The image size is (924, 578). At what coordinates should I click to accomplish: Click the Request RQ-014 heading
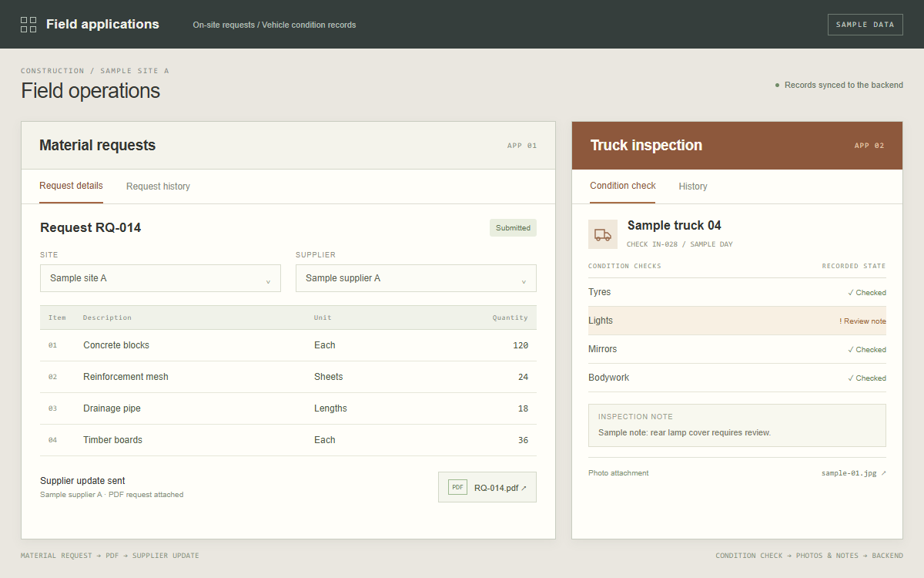(x=90, y=227)
